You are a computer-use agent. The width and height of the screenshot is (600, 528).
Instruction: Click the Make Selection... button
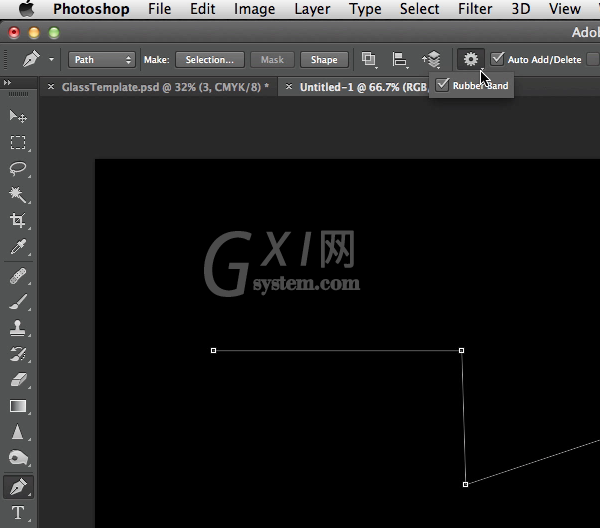pos(210,60)
